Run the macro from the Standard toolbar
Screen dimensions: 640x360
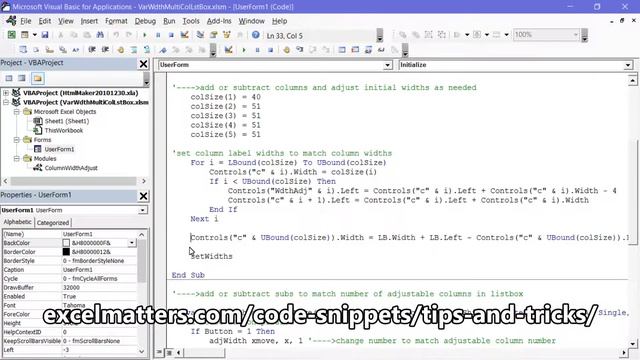[144, 35]
